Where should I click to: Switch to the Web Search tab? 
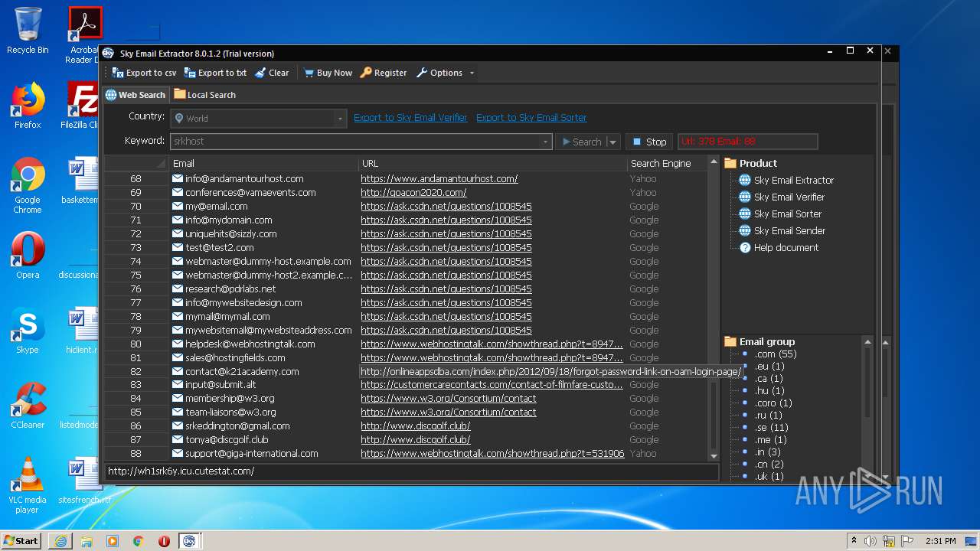(x=136, y=95)
